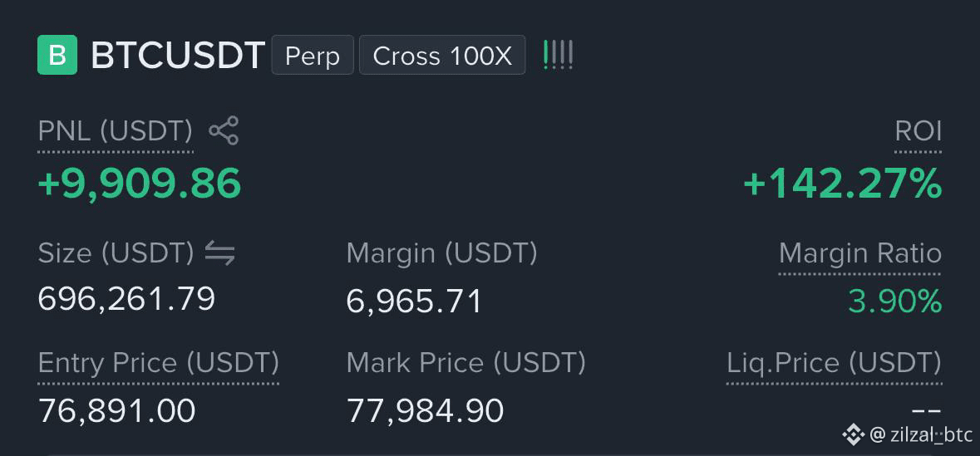980x456 pixels.
Task: Open the Cross 100X leverage selector
Action: (x=442, y=56)
